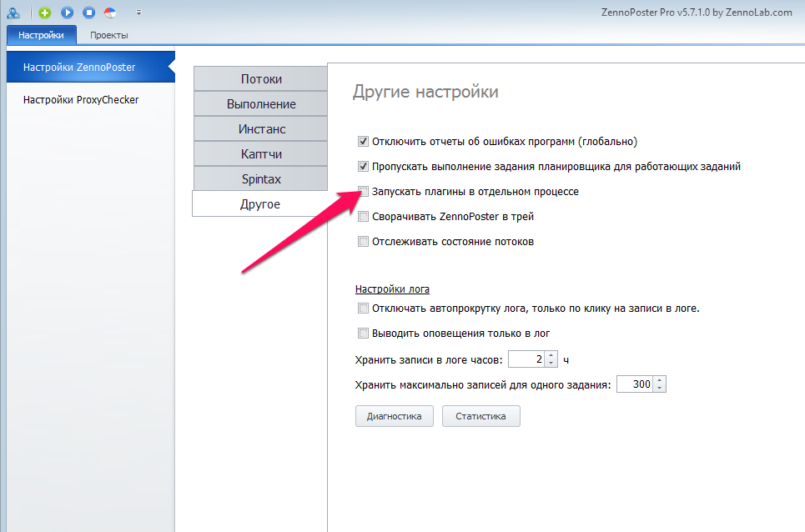Click the Статистика button
The height and width of the screenshot is (532, 805).
[480, 416]
